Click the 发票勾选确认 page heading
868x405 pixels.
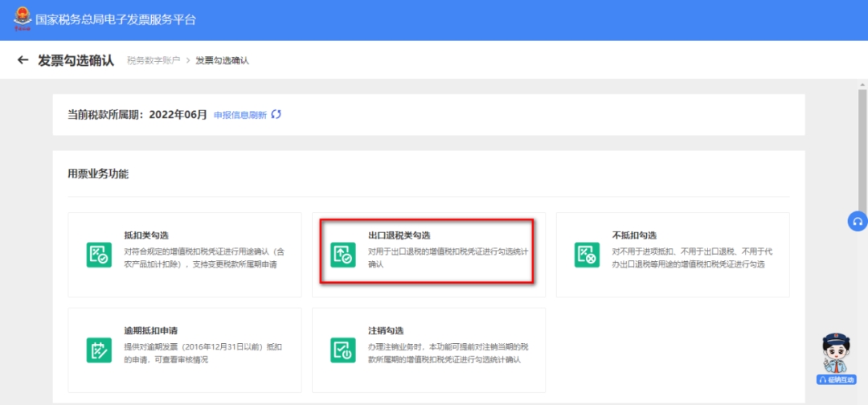(x=76, y=60)
